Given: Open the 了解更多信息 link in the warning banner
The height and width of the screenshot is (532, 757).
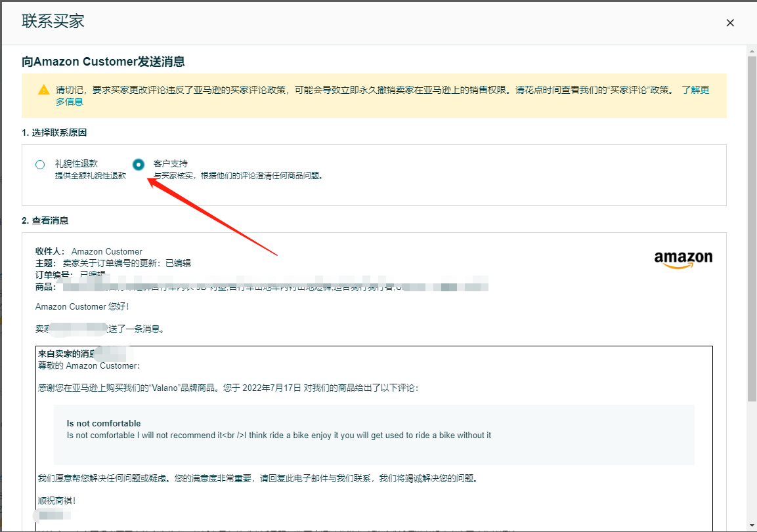Looking at the screenshot, I should click(x=695, y=90).
